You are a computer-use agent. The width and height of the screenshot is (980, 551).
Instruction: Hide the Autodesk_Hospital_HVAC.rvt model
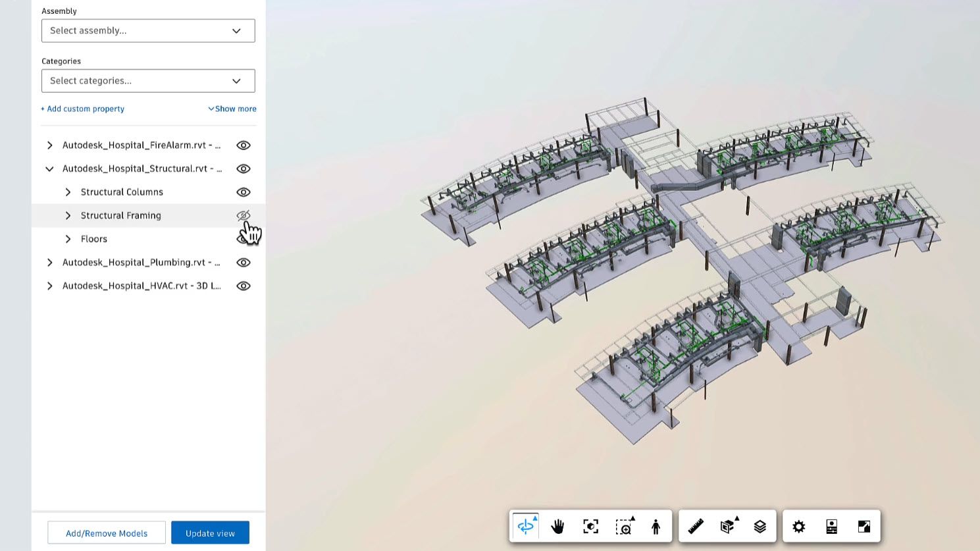coord(244,286)
